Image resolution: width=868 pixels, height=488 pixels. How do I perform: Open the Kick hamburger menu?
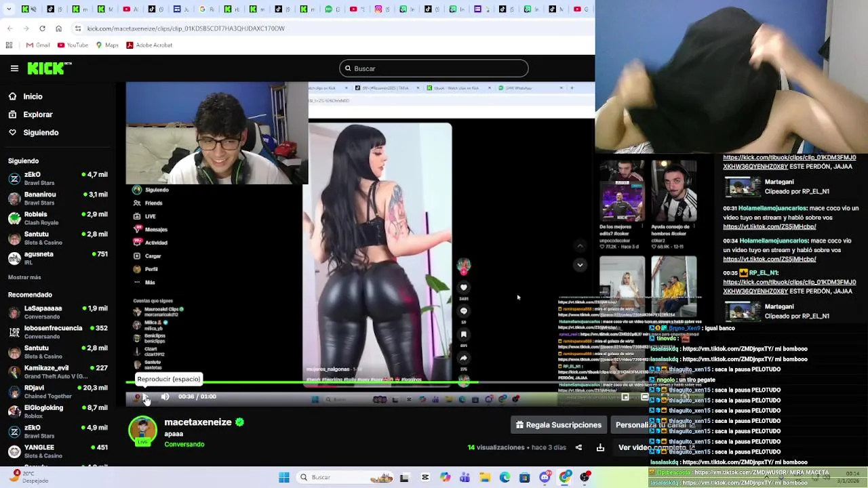coord(14,68)
